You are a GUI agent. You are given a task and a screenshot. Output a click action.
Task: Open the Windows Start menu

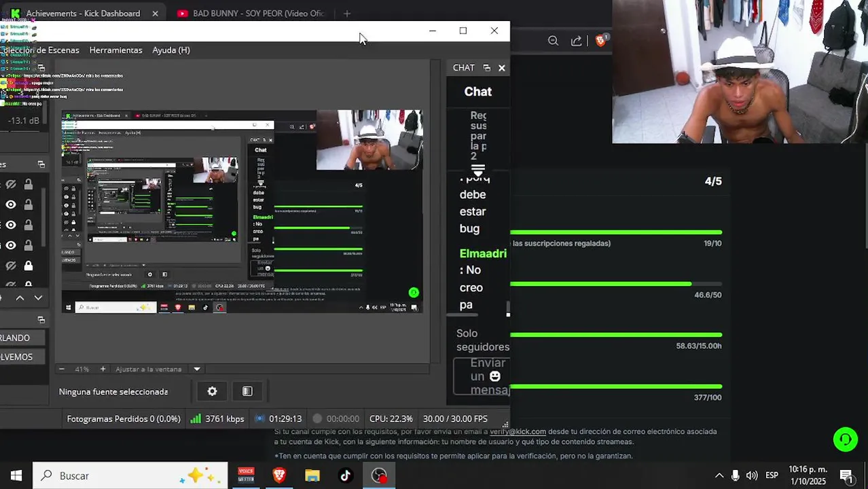[16, 475]
